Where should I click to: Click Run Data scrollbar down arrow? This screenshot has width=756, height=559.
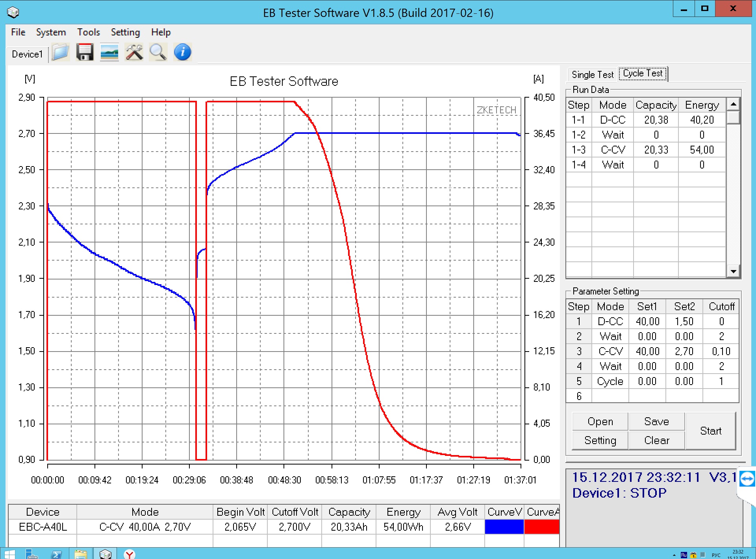pos(733,271)
